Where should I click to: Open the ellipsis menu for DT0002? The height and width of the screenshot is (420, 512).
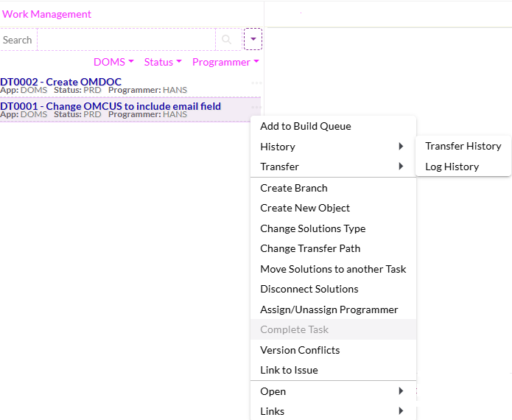(256, 83)
